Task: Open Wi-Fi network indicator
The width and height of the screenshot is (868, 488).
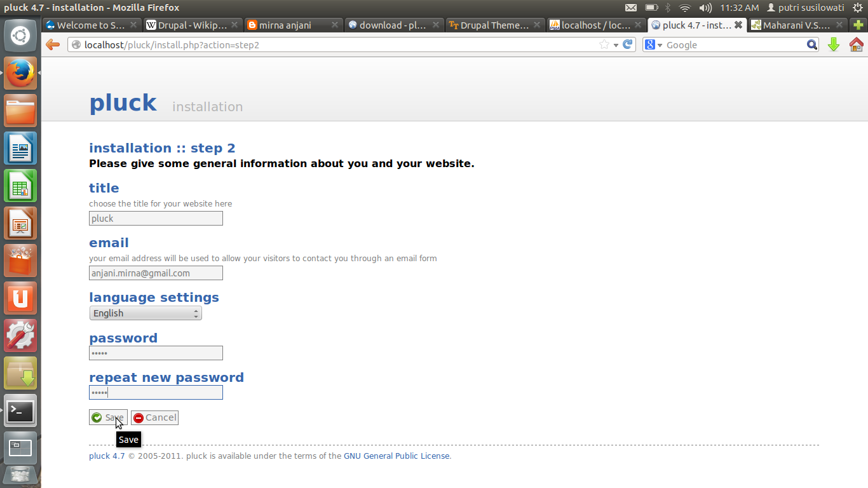Action: (x=684, y=8)
